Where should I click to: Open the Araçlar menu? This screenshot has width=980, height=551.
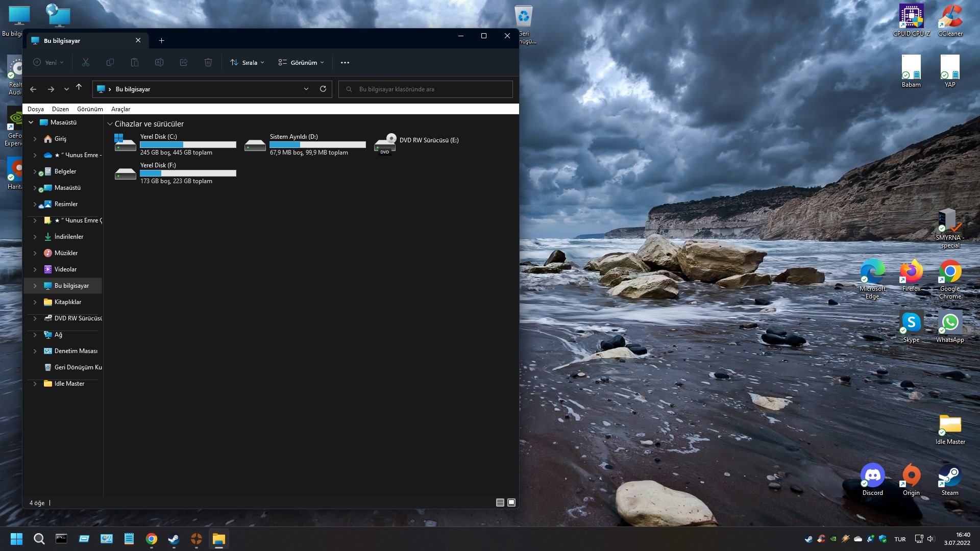tap(120, 109)
